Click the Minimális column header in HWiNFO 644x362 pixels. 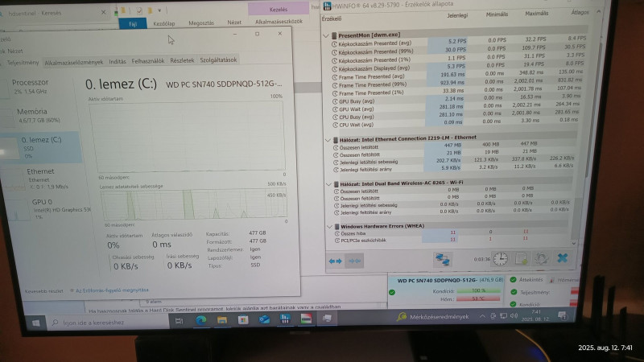coord(497,14)
